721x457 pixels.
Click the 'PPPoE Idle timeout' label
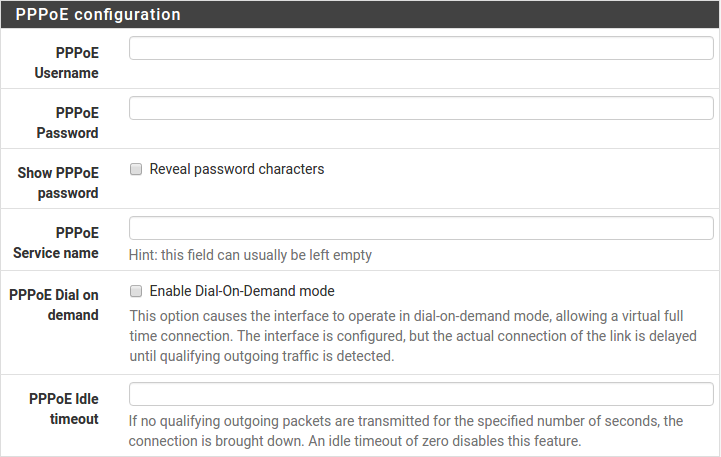[64, 409]
